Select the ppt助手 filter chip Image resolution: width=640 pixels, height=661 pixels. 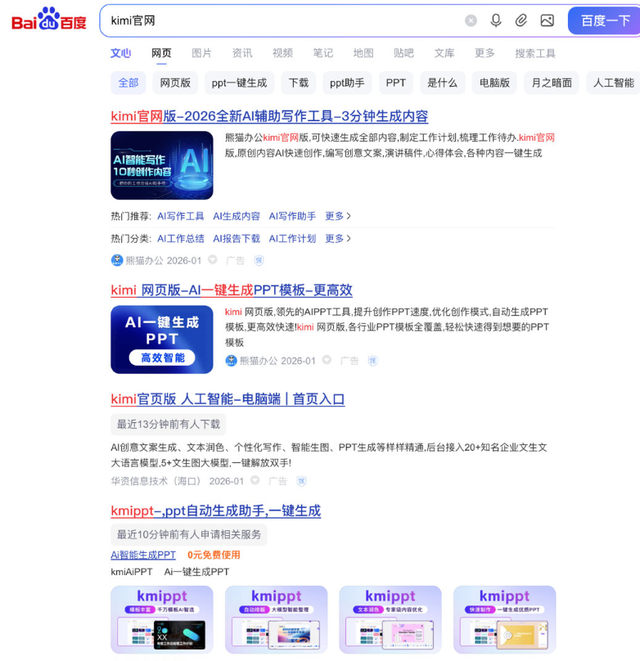tap(347, 83)
